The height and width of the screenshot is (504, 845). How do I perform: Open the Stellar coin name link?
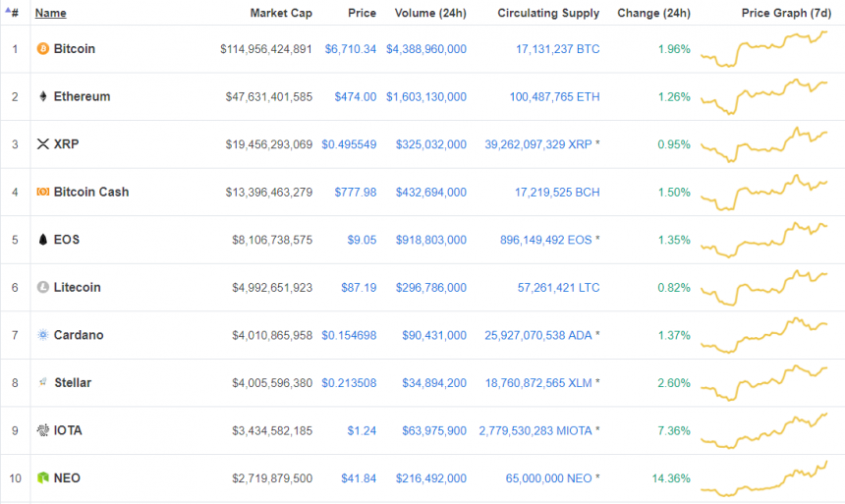pyautogui.click(x=73, y=383)
